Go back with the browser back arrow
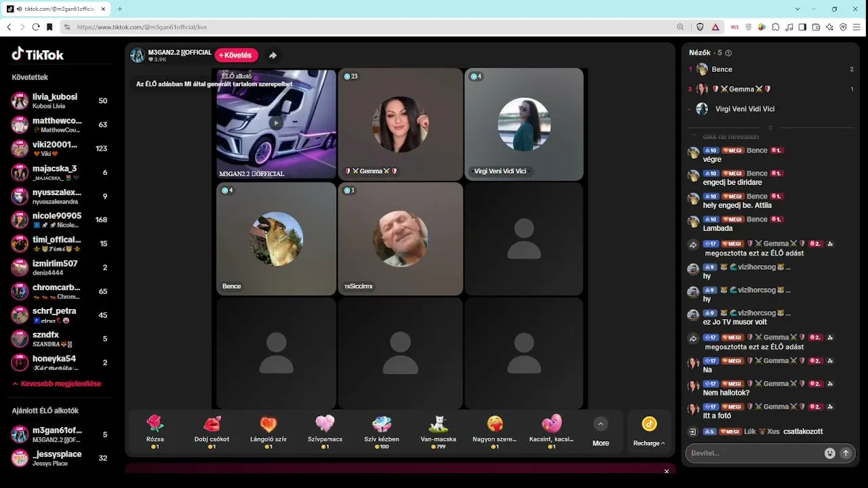 point(9,27)
